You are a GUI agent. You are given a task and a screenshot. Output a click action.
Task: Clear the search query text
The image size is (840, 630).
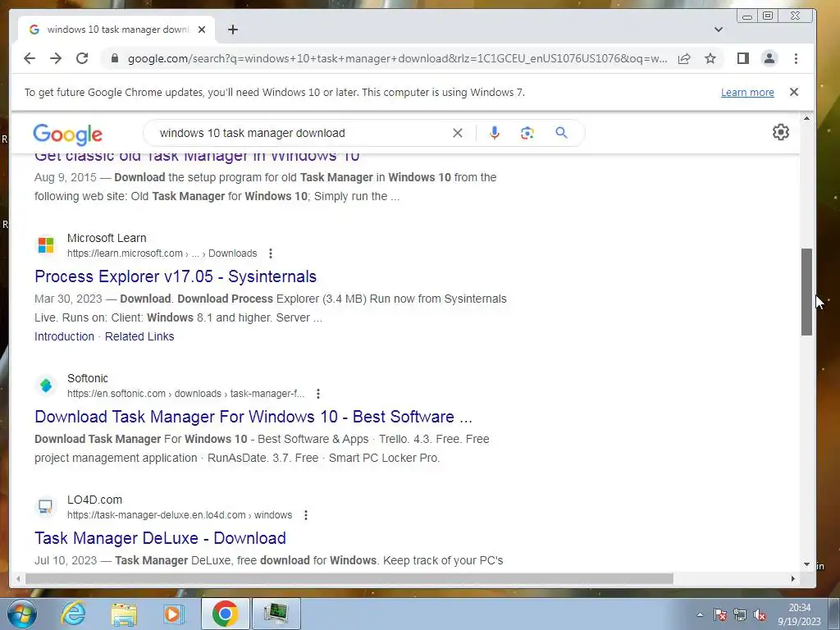coord(458,133)
